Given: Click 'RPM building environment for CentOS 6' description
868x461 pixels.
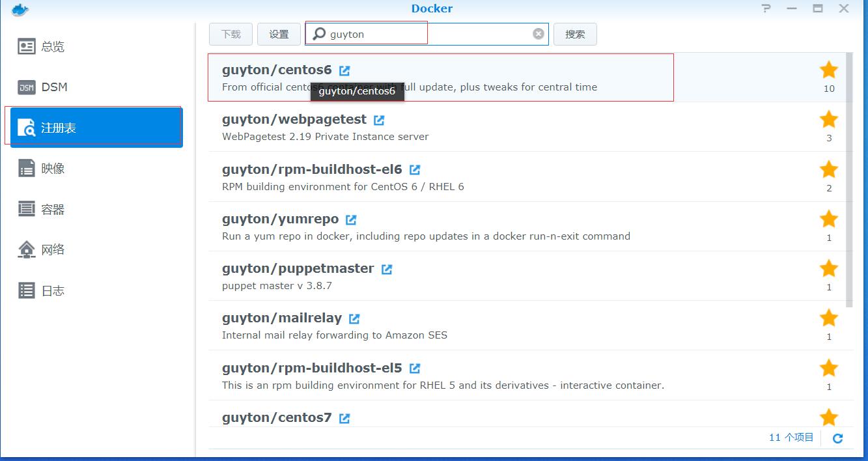Looking at the screenshot, I should click(343, 187).
